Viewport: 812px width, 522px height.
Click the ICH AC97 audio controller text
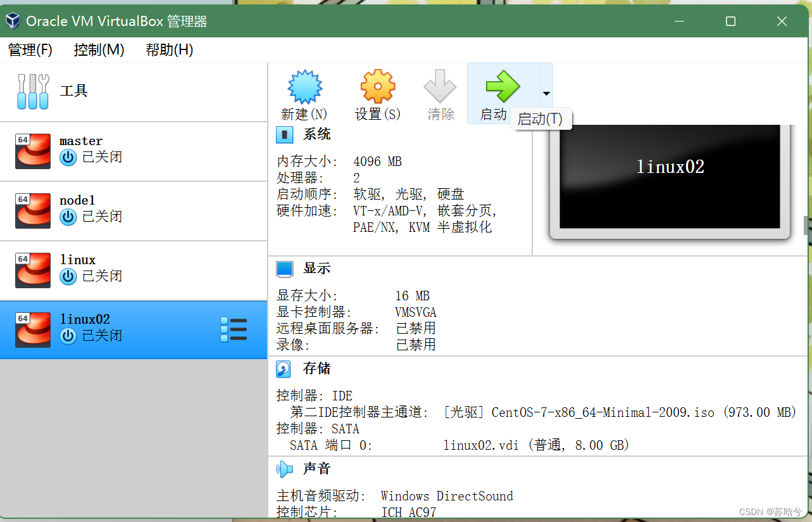coord(409,512)
